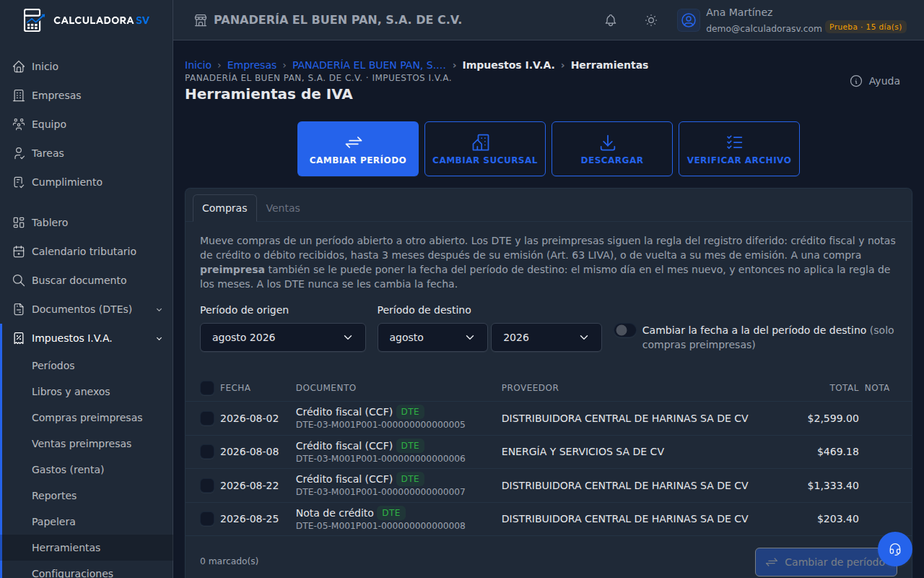Expand the Documentos (DTEs) chevron
Screen dimensions: 924x578
[160, 309]
